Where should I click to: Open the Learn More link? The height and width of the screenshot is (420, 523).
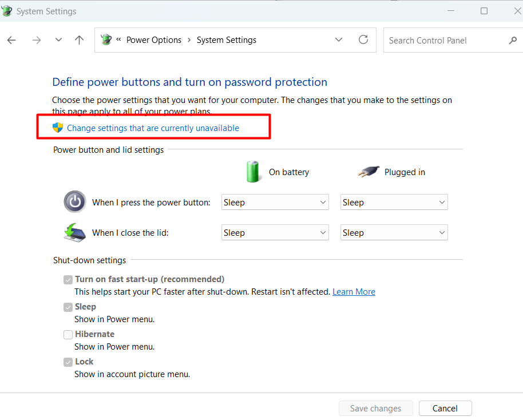(x=354, y=291)
